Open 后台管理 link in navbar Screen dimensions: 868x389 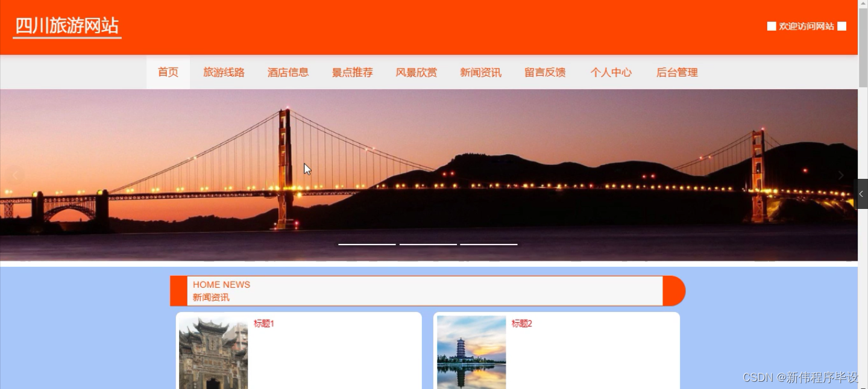coord(677,72)
